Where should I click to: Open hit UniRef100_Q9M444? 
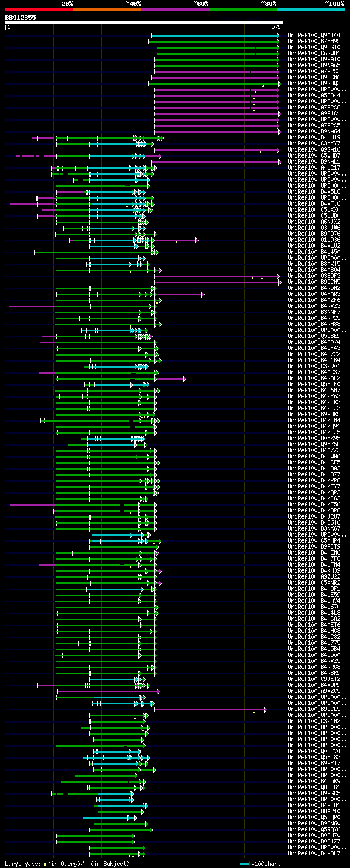tap(314, 36)
